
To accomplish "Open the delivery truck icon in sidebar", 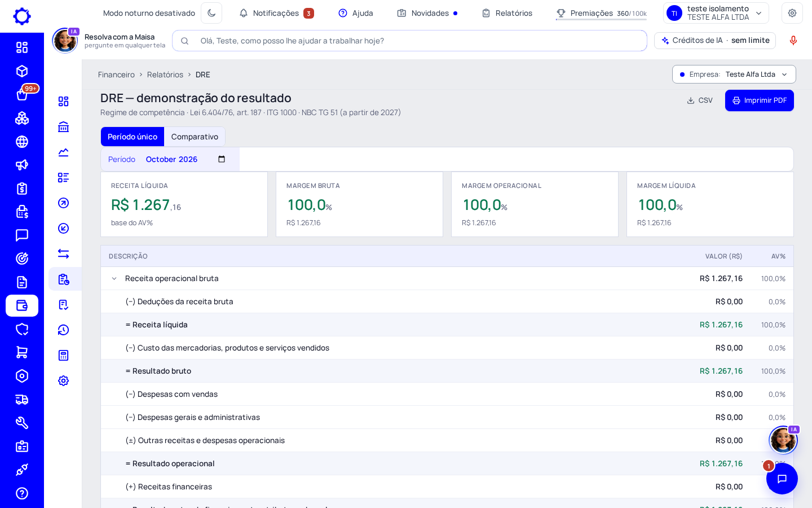I will [x=22, y=400].
